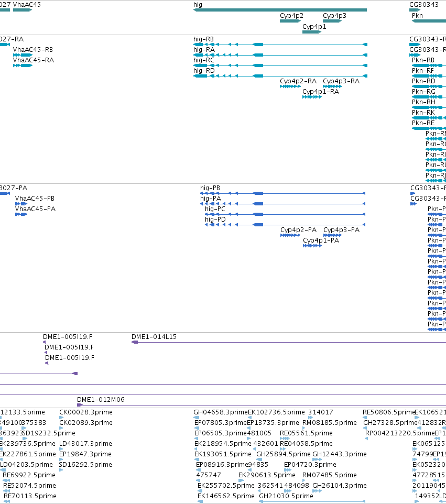
Task: Select the VhaAC45-PA protein label
Action: pos(35,209)
